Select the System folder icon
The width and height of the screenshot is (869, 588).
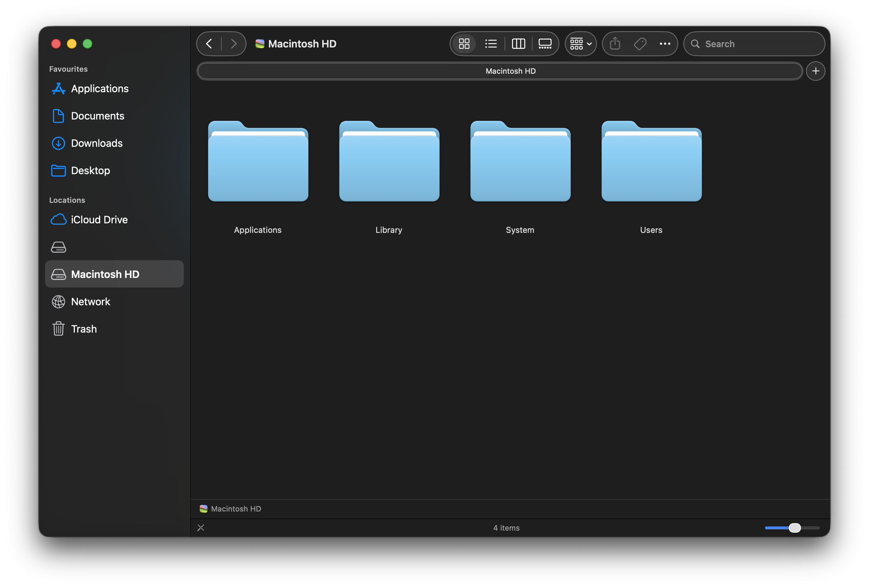pyautogui.click(x=521, y=161)
